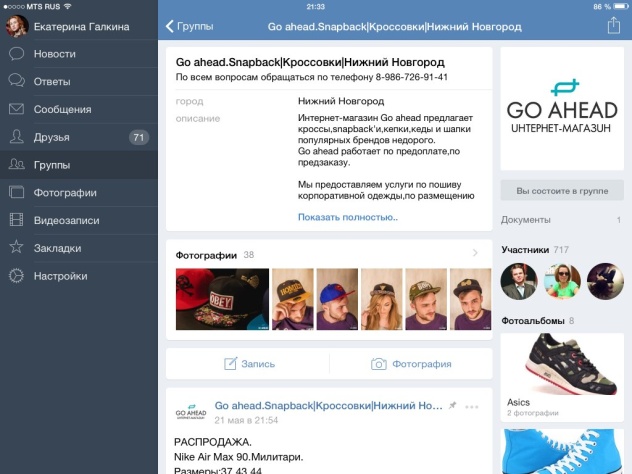Tap the city value Нижний Новгород
632x474 pixels.
[x=341, y=101]
